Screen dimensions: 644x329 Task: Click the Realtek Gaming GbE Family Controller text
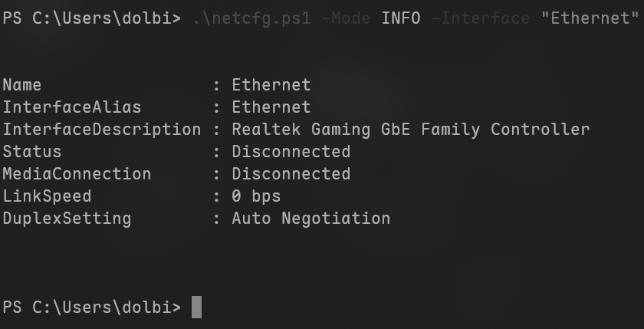coord(411,129)
